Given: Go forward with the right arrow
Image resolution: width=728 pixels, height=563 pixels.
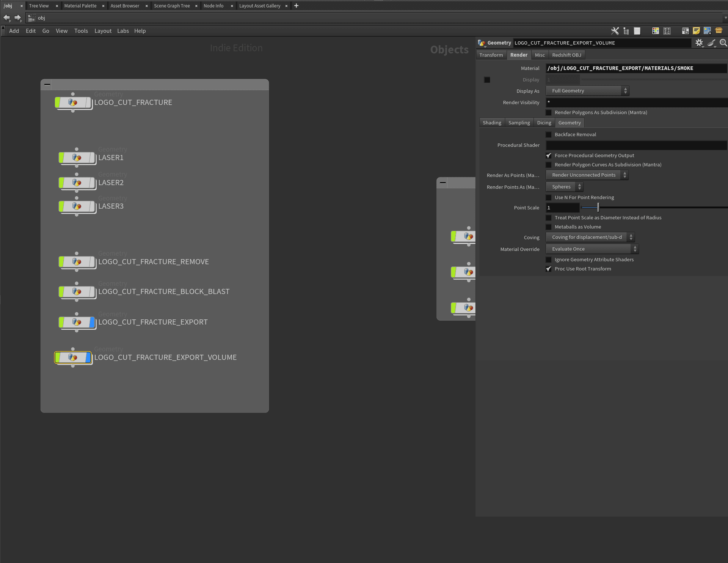Looking at the screenshot, I should 17,18.
